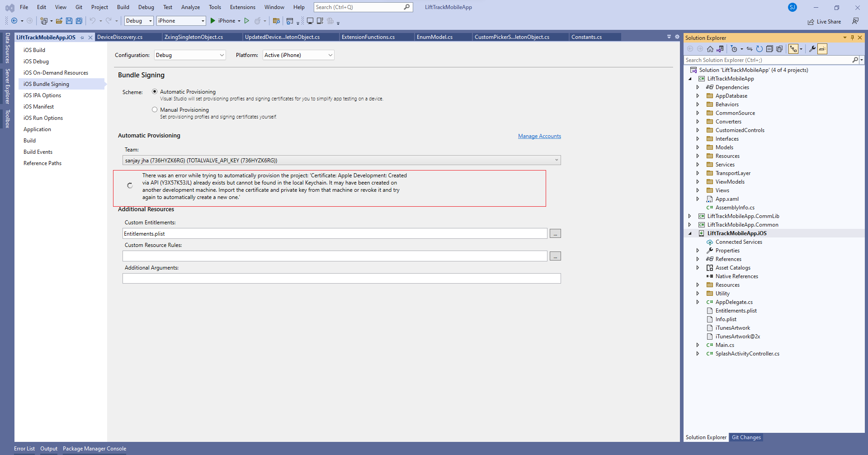Select iOS IPA Options in the left sidebar
This screenshot has height=455, width=868.
42,95
